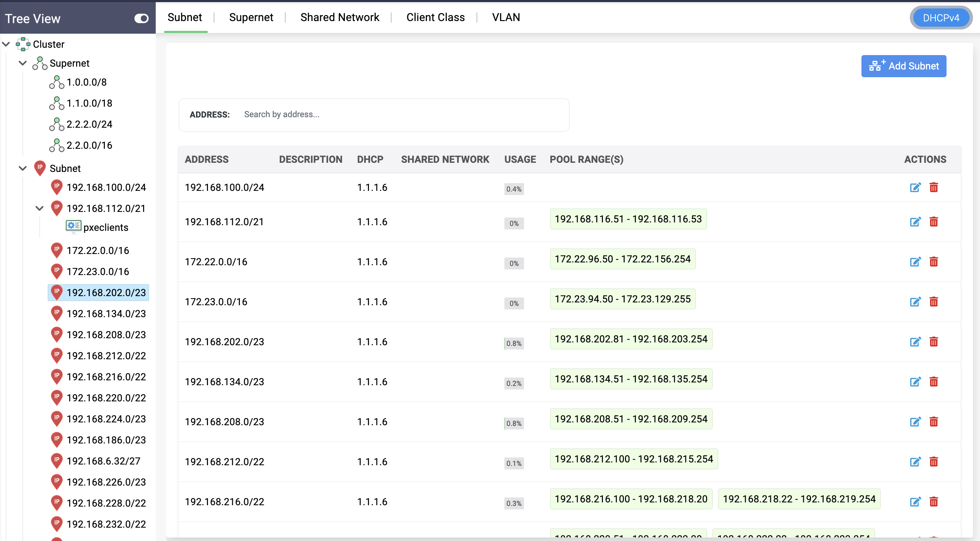The image size is (980, 541).
Task: Click the usage bar for 192.168.202.0/23
Action: (514, 343)
